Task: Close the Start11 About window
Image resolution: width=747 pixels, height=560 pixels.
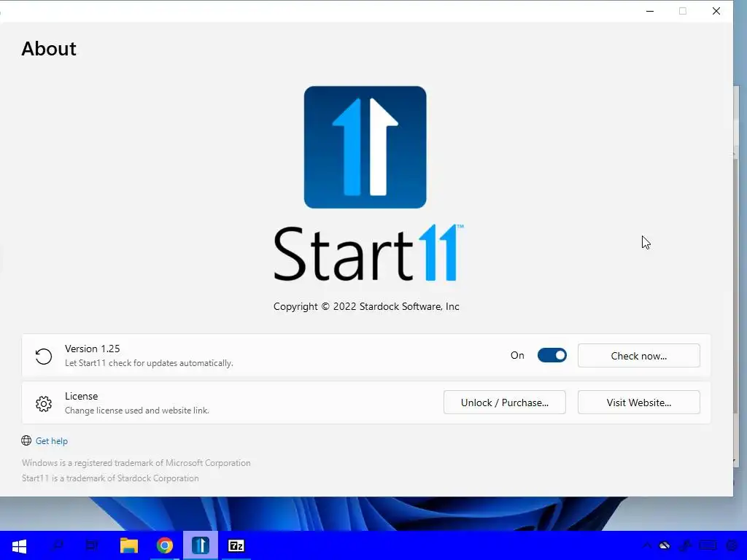Action: click(716, 11)
